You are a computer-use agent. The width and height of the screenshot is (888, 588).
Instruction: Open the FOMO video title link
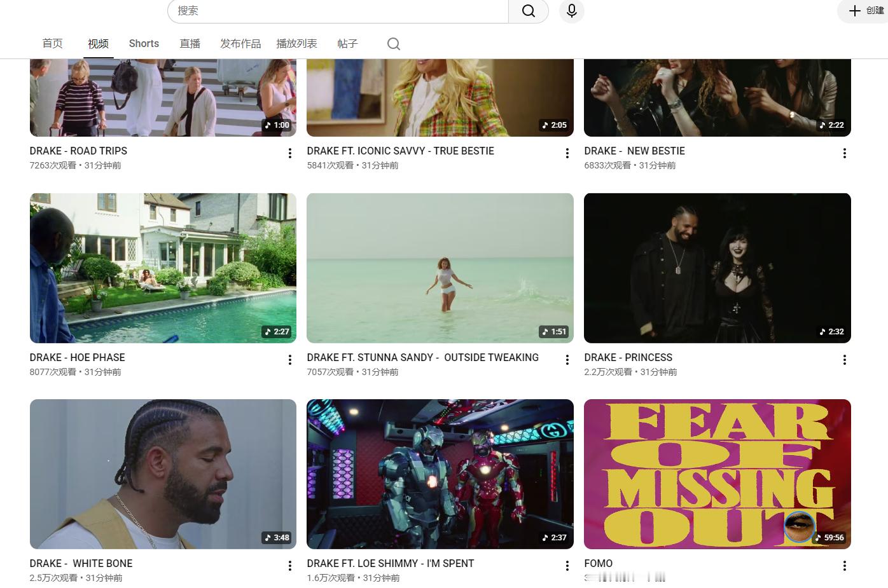tap(598, 563)
